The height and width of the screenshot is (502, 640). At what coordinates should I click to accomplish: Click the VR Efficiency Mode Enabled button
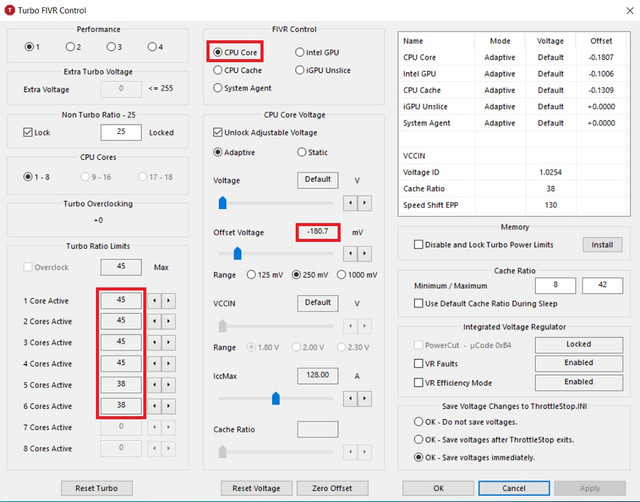[579, 382]
